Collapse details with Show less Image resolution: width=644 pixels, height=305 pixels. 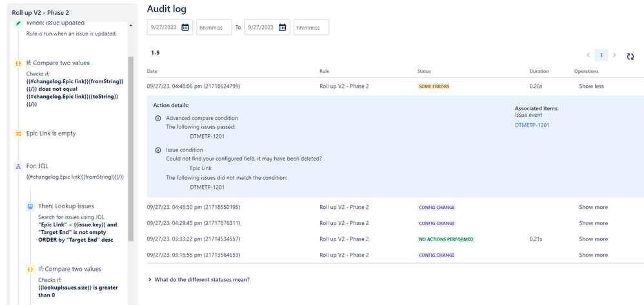tap(591, 86)
